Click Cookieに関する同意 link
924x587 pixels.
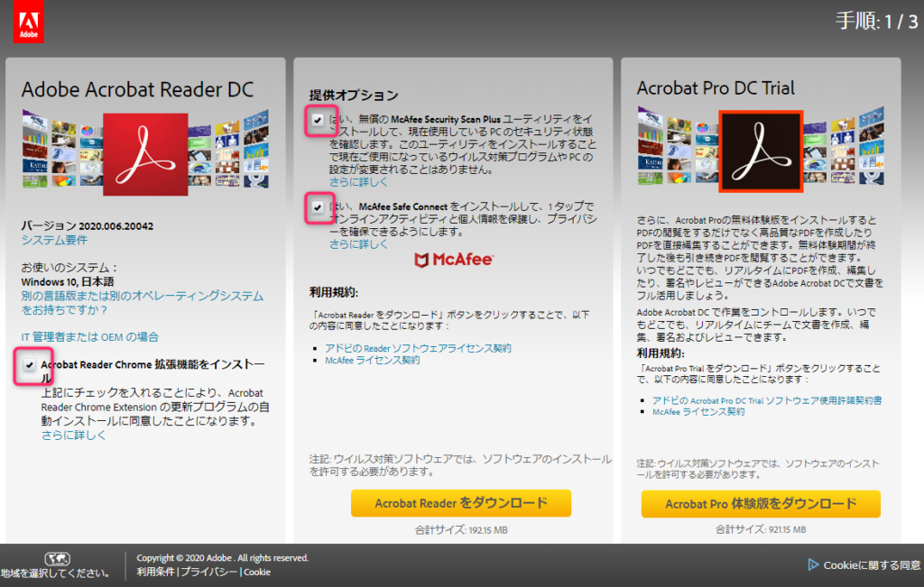click(x=872, y=565)
